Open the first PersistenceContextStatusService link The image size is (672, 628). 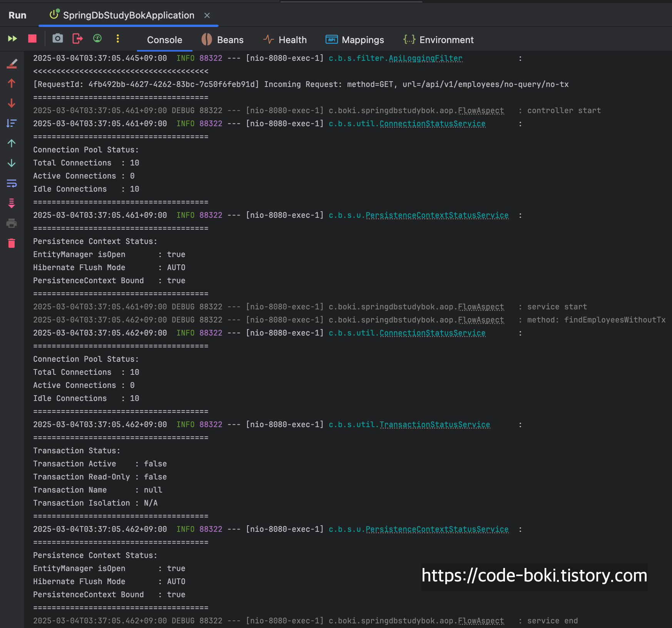click(437, 215)
